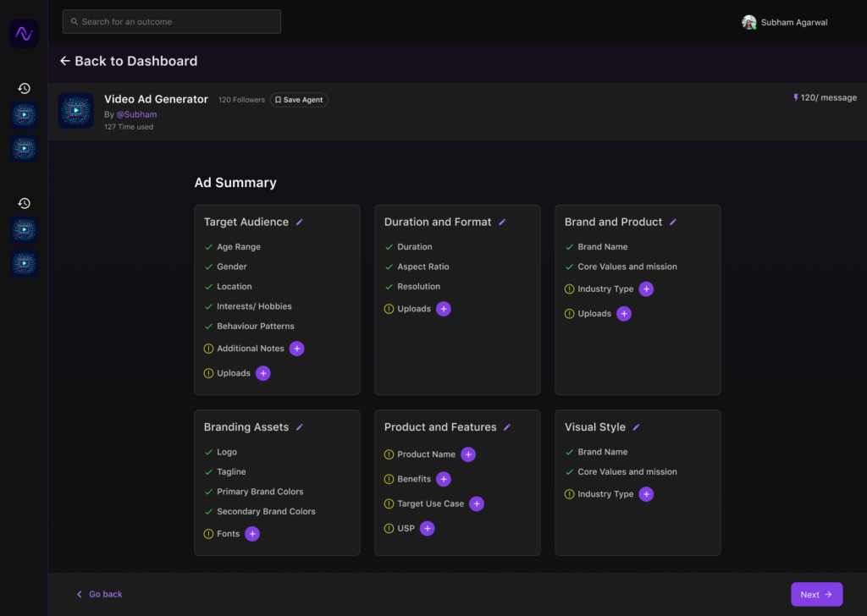Add Target Use Case with plus icon

[477, 504]
